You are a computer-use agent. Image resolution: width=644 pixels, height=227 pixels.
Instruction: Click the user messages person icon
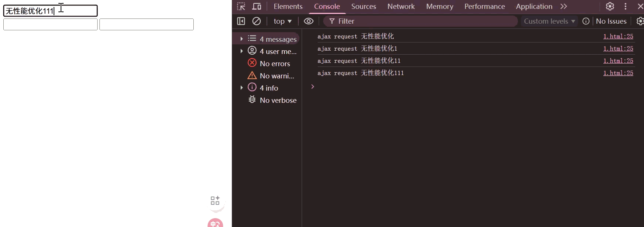pyautogui.click(x=252, y=50)
